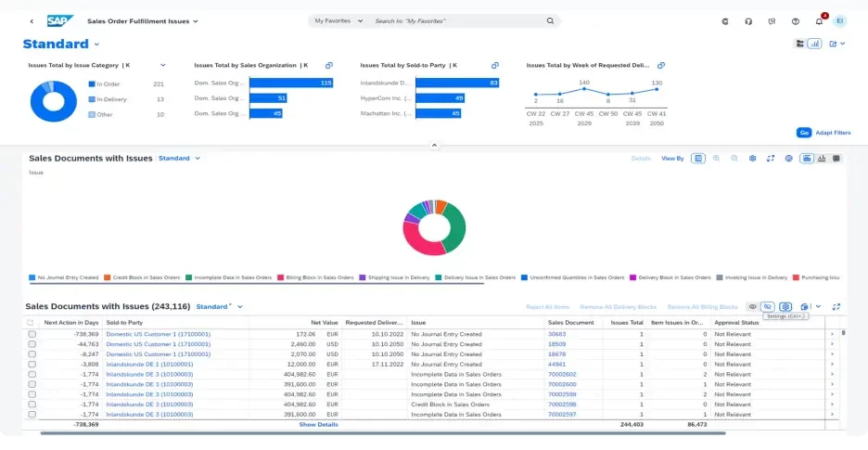Click the search magnifier icon
Image resolution: width=868 pixels, height=450 pixels.
click(550, 21)
